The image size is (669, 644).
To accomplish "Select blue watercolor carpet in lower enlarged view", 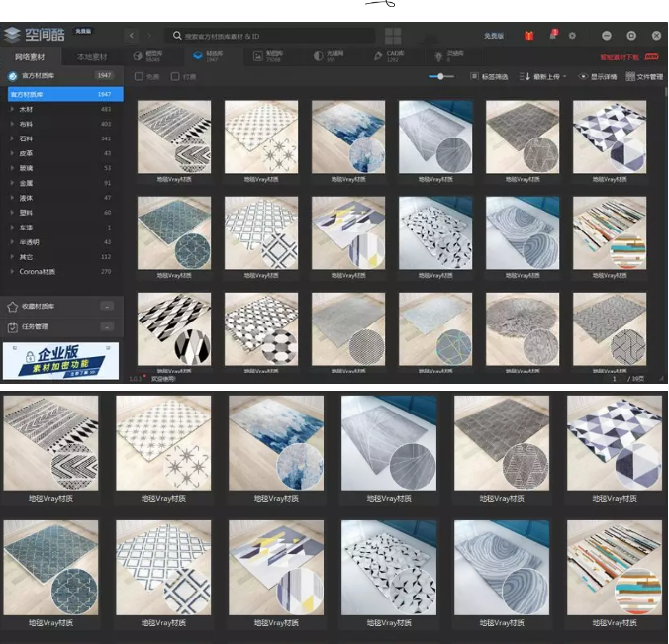I will (276, 443).
